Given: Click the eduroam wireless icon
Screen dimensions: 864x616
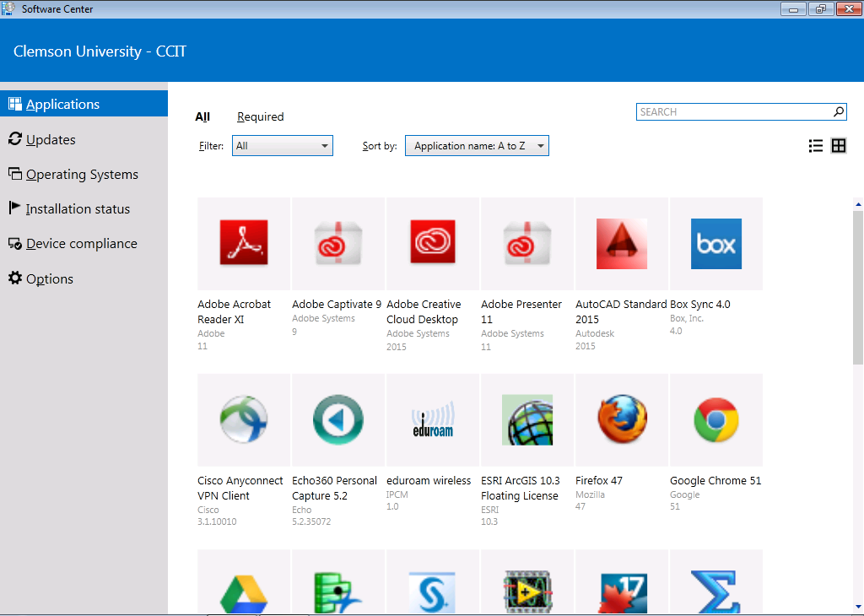Looking at the screenshot, I should [433, 419].
